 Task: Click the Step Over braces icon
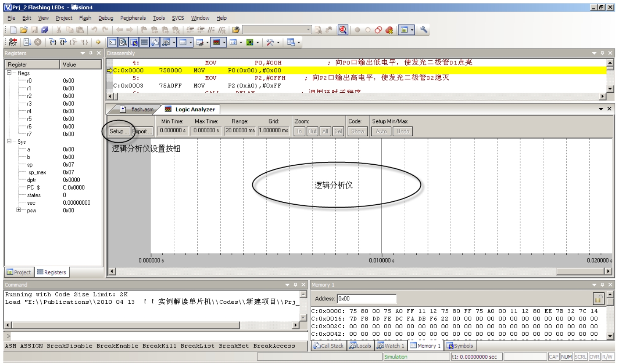click(x=63, y=42)
